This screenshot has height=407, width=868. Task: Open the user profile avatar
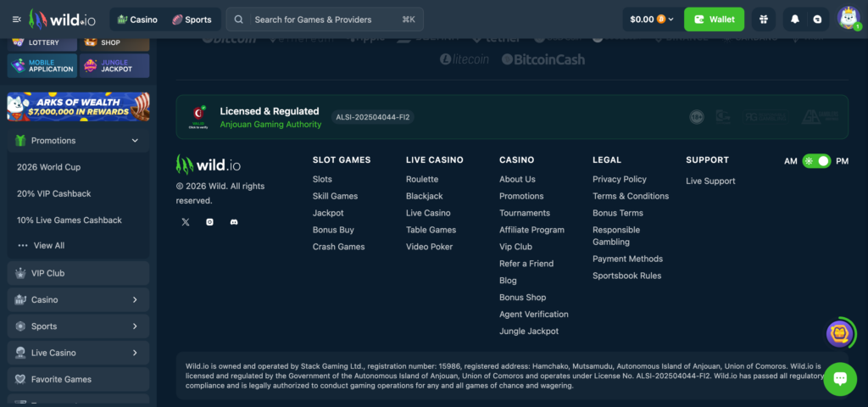click(848, 19)
